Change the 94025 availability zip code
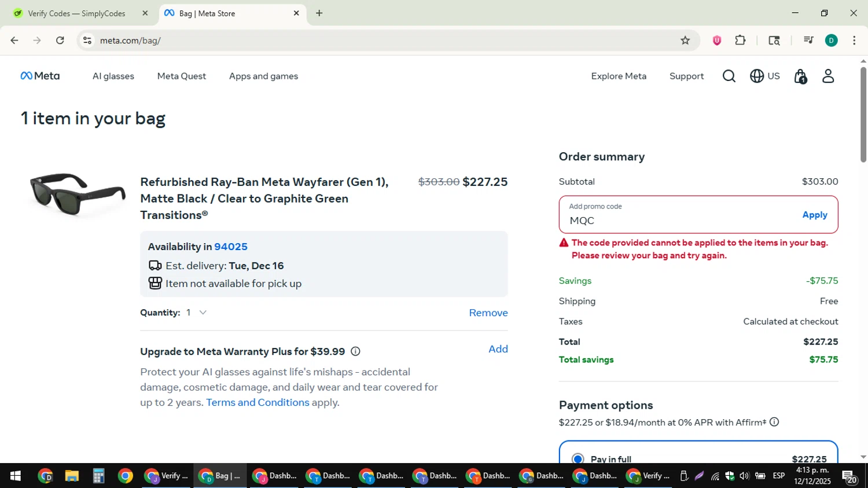Screen dimensions: 868x488 point(231,247)
